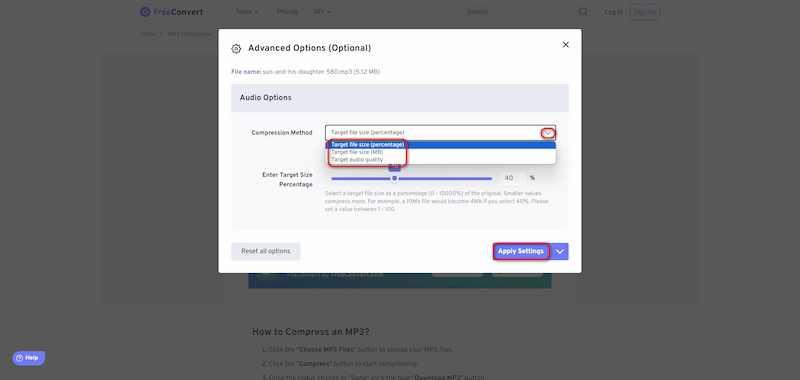This screenshot has width=800, height=380.
Task: Open the Tools menu
Action: coord(247,12)
